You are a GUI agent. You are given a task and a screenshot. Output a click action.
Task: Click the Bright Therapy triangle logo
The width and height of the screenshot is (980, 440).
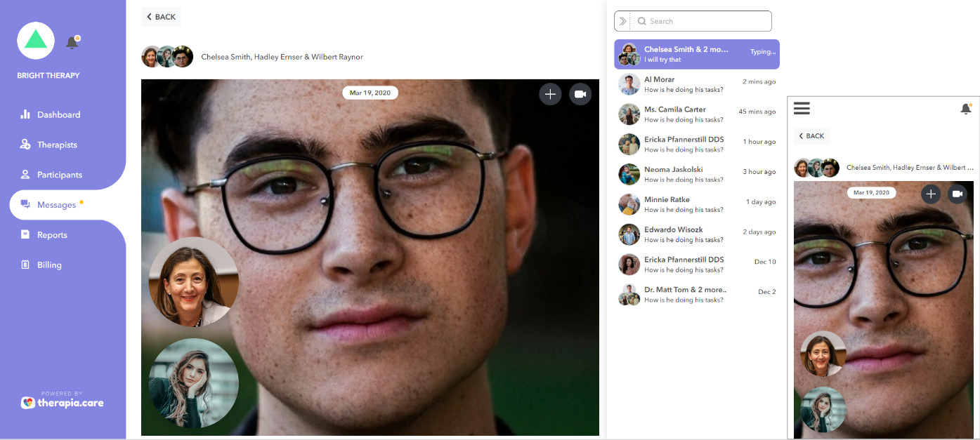click(36, 41)
